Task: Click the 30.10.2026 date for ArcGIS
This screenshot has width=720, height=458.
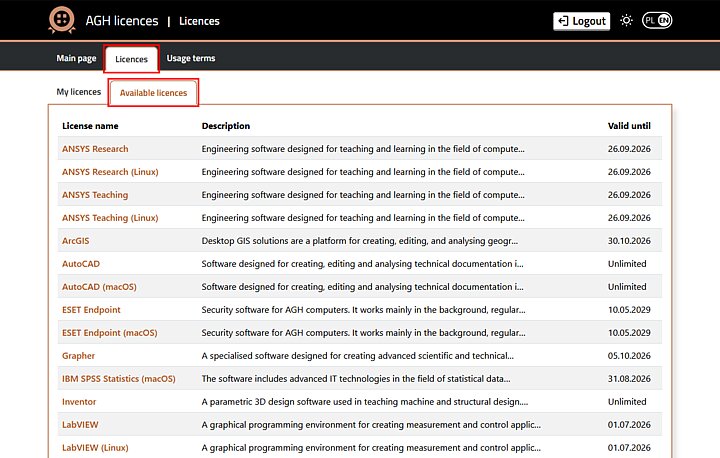Action: coord(629,241)
